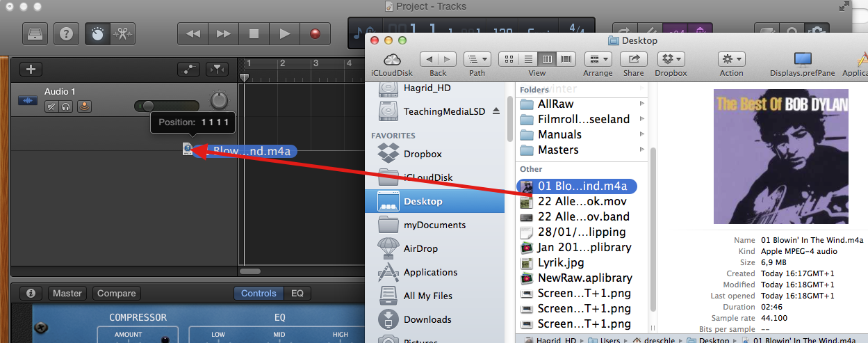Add a new track with plus button
This screenshot has width=868, height=343.
coord(31,69)
